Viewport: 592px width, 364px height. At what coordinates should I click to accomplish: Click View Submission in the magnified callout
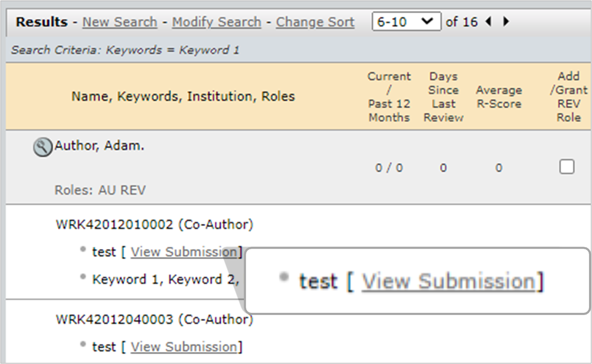[448, 282]
